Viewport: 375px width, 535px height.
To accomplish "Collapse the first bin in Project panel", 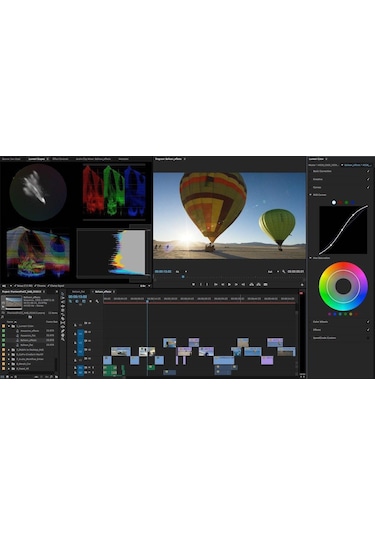I will pos(9,326).
